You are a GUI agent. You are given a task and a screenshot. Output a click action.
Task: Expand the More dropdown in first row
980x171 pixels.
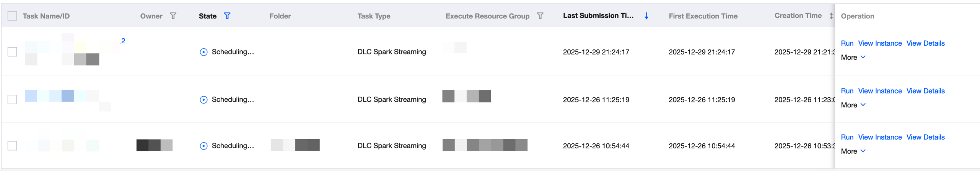[853, 58]
